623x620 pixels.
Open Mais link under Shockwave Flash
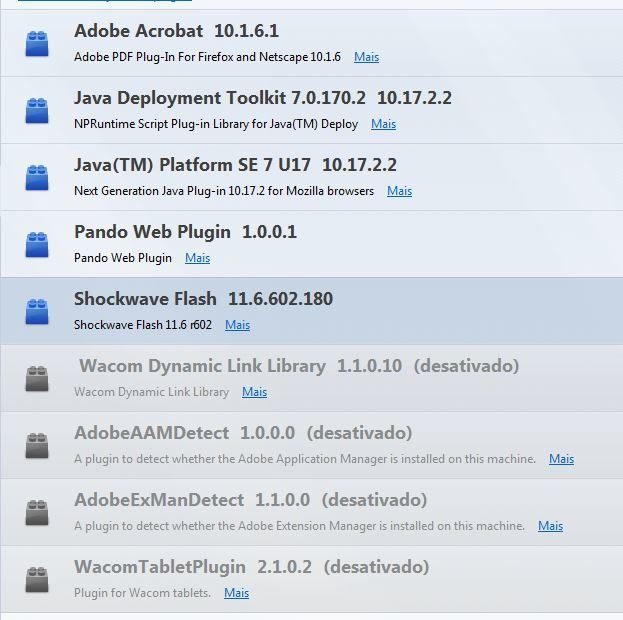pos(238,325)
